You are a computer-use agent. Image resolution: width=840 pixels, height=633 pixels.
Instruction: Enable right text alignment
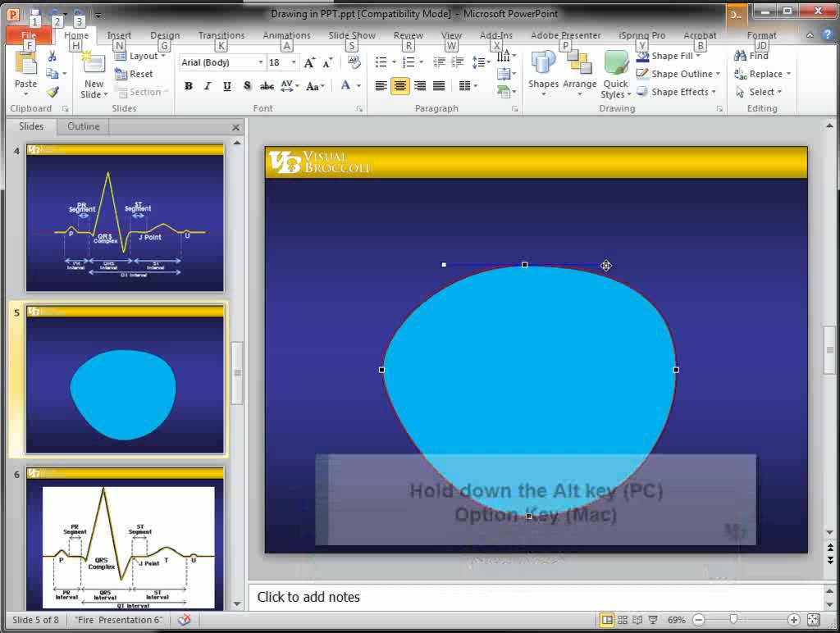[x=420, y=85]
